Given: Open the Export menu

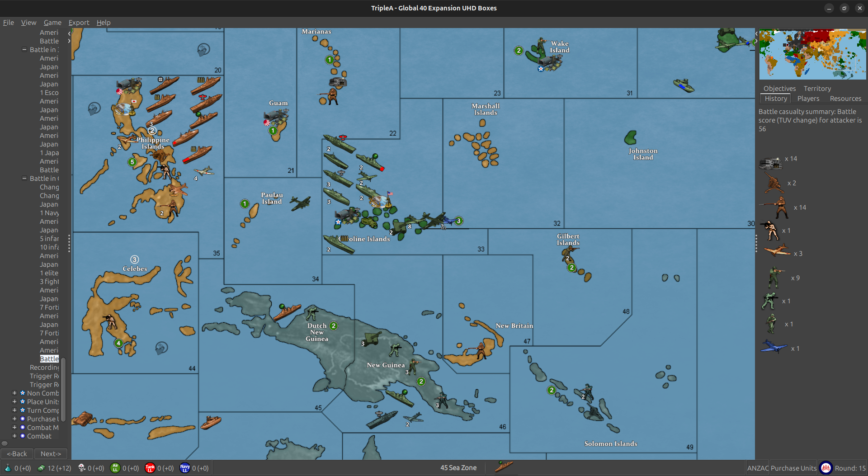Looking at the screenshot, I should 79,23.
